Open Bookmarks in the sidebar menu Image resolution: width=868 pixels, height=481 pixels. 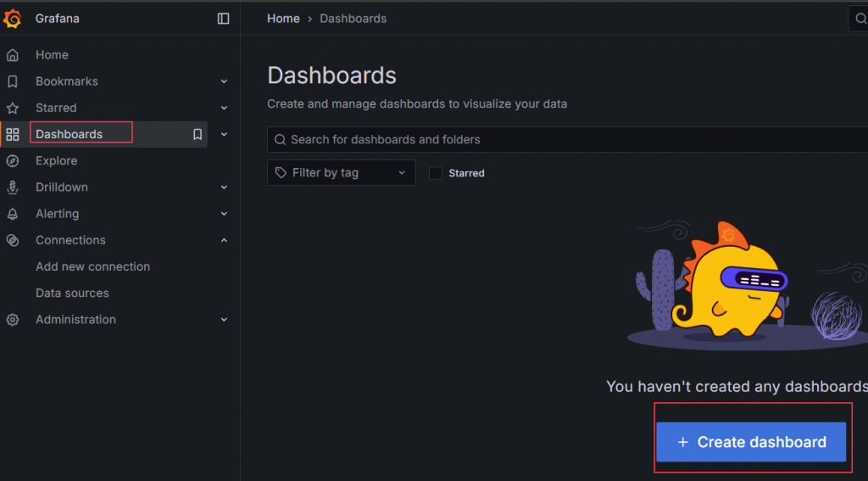[66, 81]
